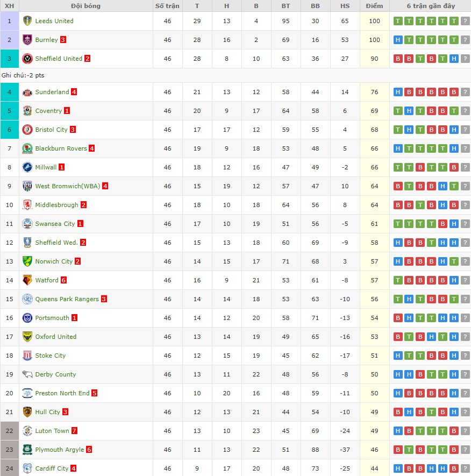This screenshot has height=476, width=471.
Task: Click Sheffield United's 90 points cell
Action: (x=375, y=59)
